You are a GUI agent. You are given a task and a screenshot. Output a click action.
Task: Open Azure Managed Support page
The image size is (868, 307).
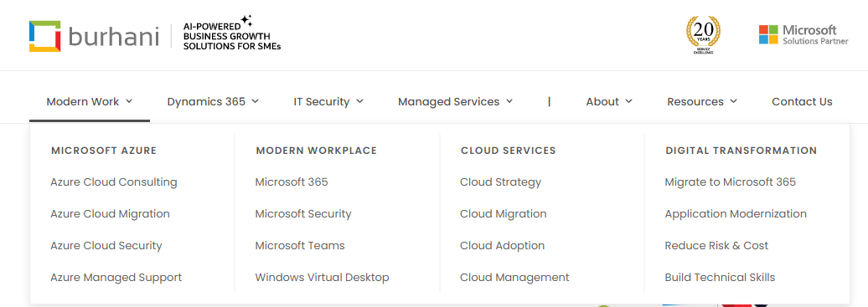[116, 277]
